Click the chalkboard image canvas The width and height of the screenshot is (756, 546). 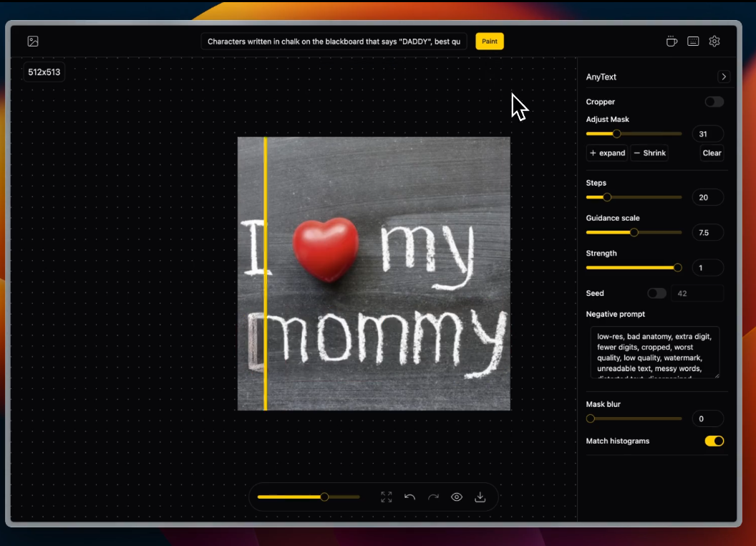[374, 274]
